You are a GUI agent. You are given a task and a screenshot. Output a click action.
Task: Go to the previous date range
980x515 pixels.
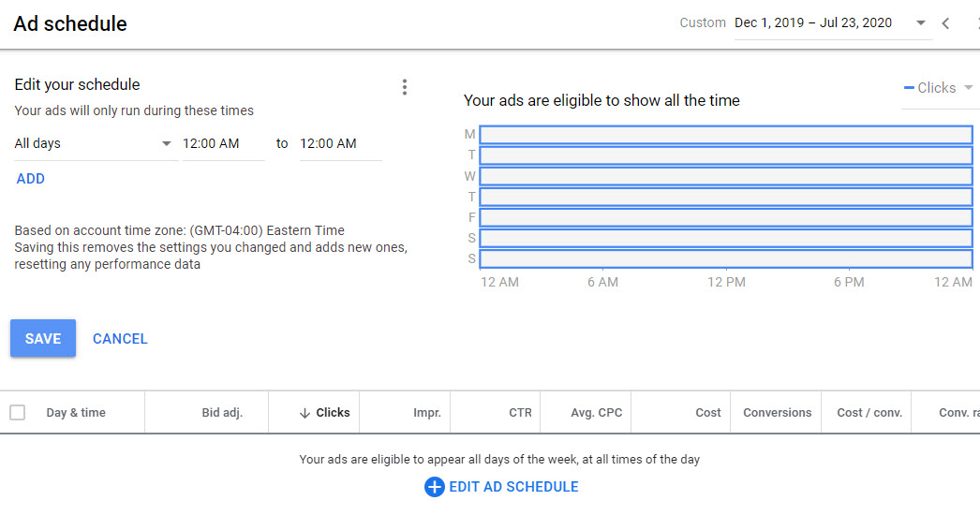(945, 23)
